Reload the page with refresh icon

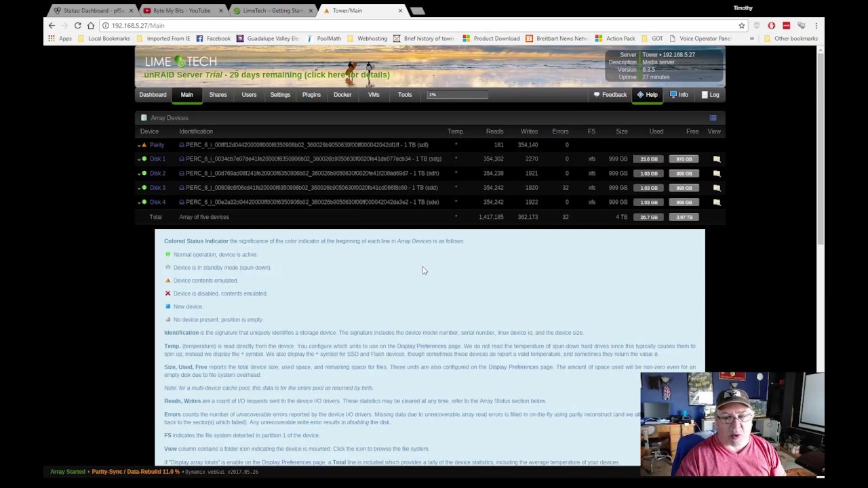pyautogui.click(x=77, y=25)
